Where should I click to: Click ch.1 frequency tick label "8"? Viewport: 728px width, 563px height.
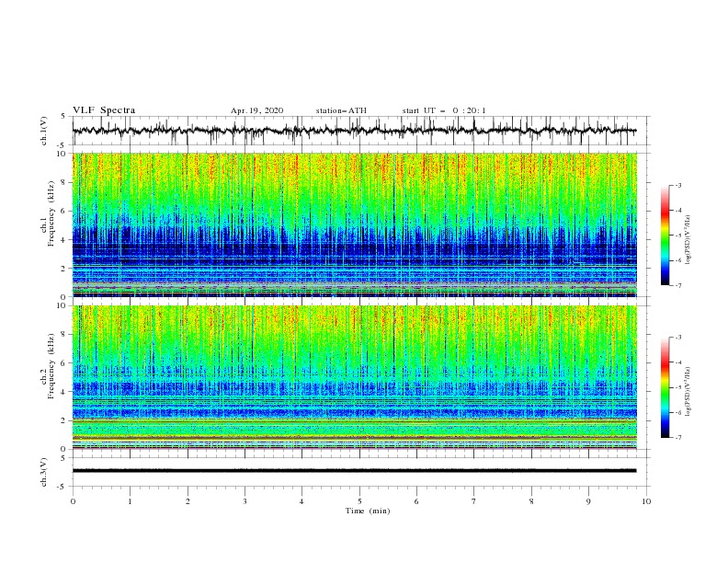pyautogui.click(x=64, y=182)
